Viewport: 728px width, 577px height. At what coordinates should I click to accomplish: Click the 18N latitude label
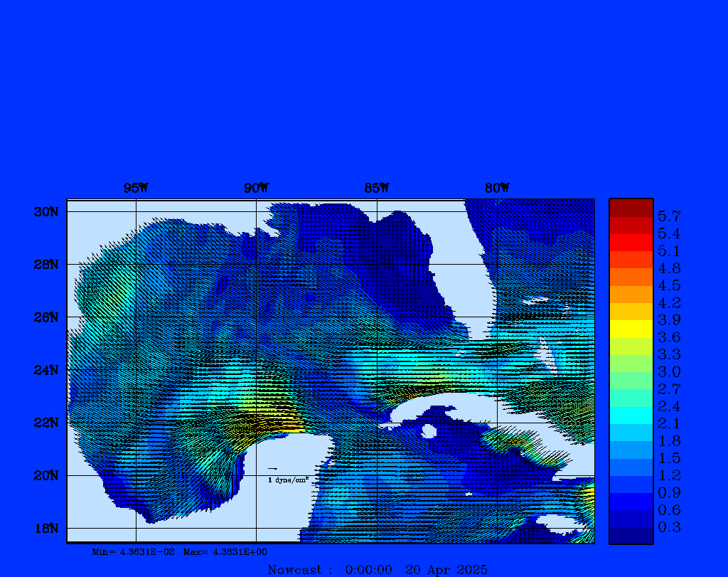pos(48,528)
